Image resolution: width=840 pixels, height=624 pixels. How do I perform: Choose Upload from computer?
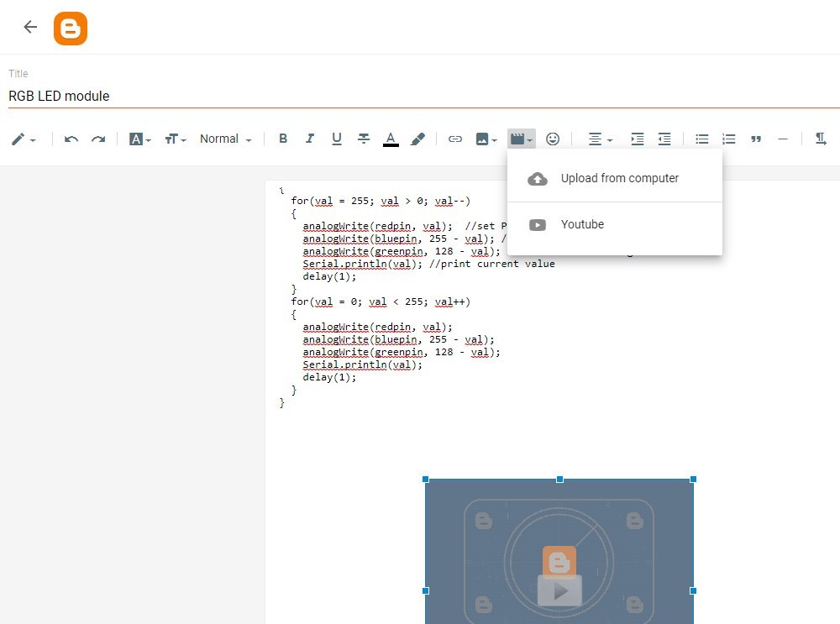coord(615,178)
